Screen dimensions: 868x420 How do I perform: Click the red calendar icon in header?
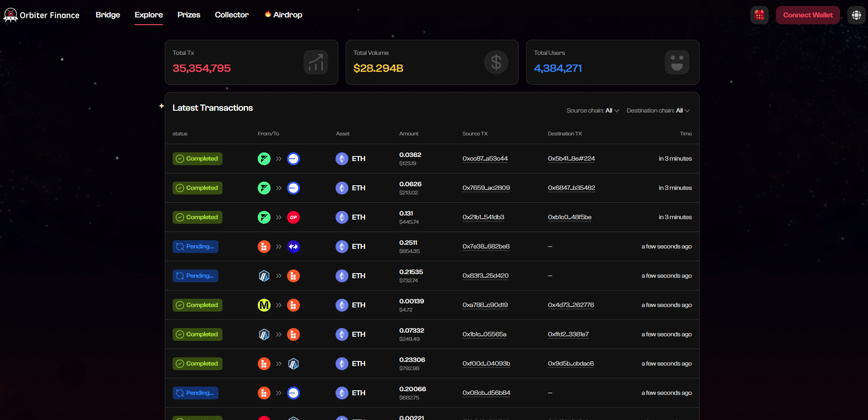[x=759, y=15]
